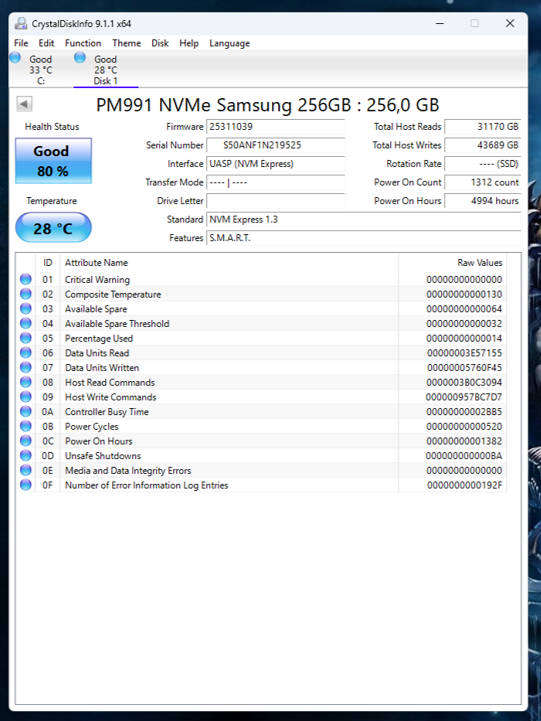Viewport: 541px width, 721px height.
Task: Click raw value 0000000000192F
Action: (464, 485)
